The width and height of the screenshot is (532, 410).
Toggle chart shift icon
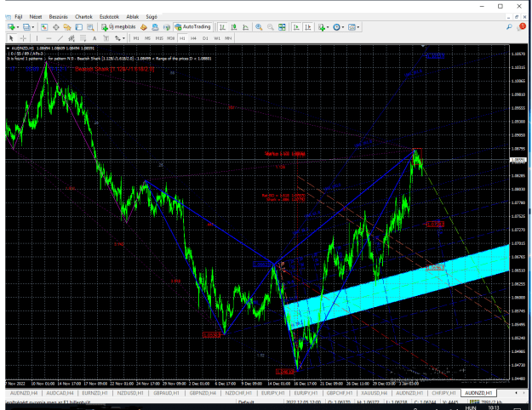pyautogui.click(x=308, y=27)
